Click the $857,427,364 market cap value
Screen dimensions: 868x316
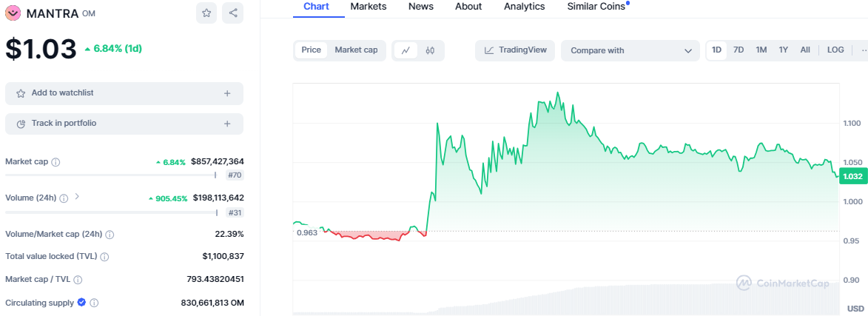(218, 161)
